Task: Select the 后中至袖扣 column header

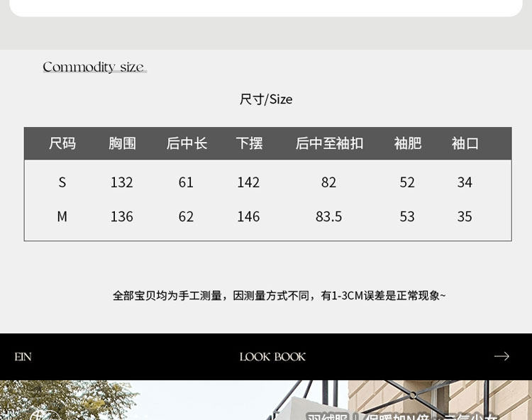Action: 329,143
